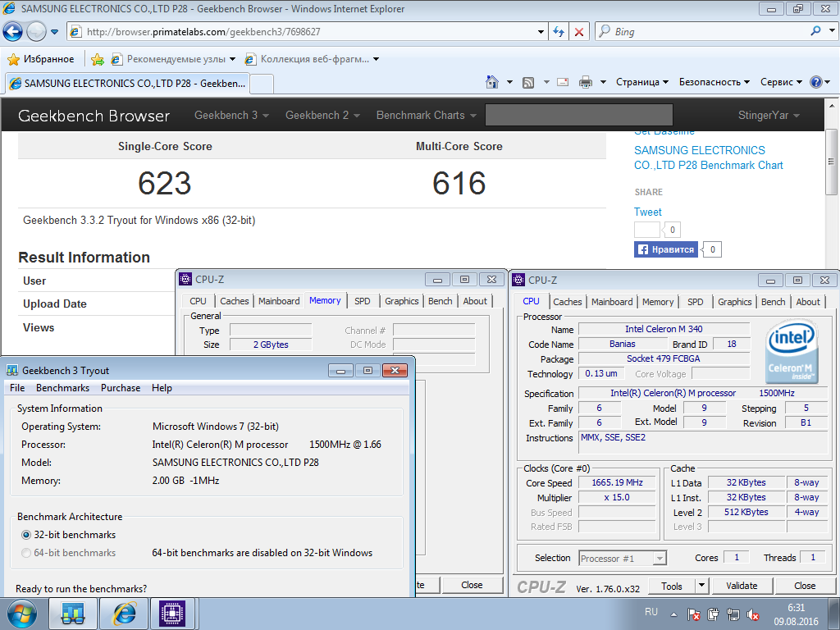Expand address bar URL history dropdown
The image size is (840, 630).
point(541,32)
